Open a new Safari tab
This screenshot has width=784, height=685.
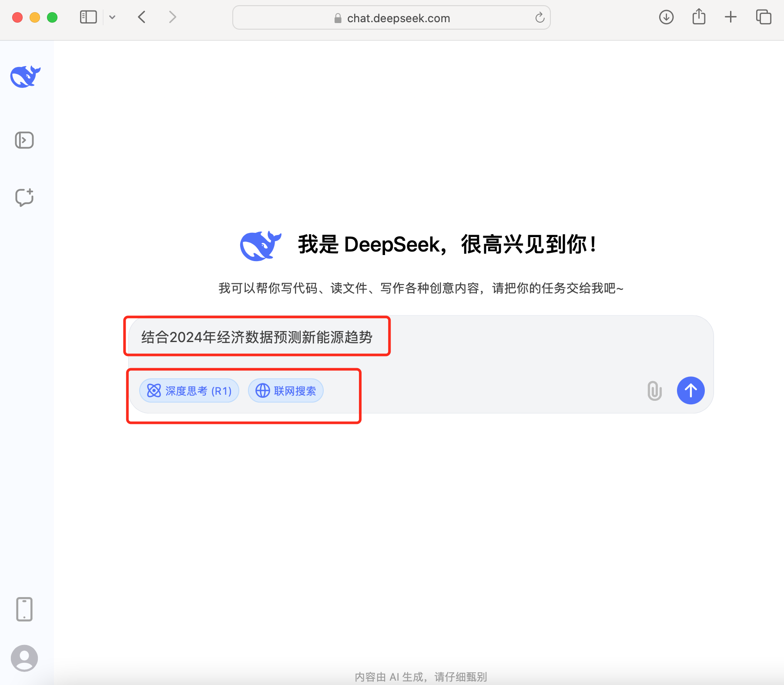pos(731,17)
